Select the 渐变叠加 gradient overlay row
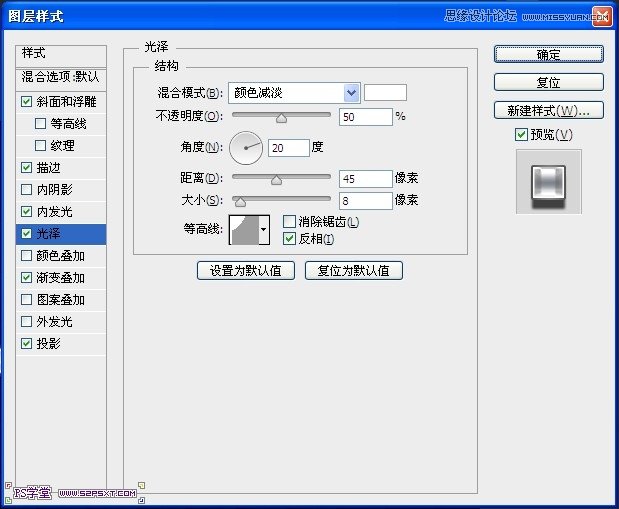This screenshot has width=619, height=509. 61,278
